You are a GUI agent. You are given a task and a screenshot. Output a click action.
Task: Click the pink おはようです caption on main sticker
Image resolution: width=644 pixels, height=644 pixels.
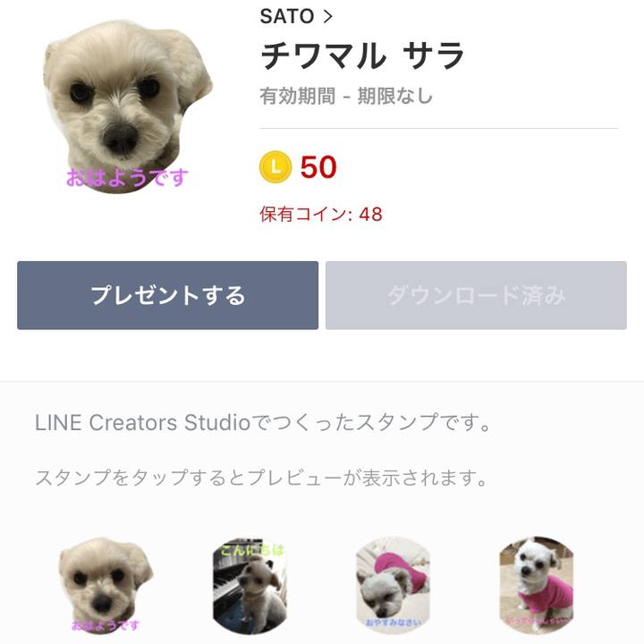(x=127, y=178)
